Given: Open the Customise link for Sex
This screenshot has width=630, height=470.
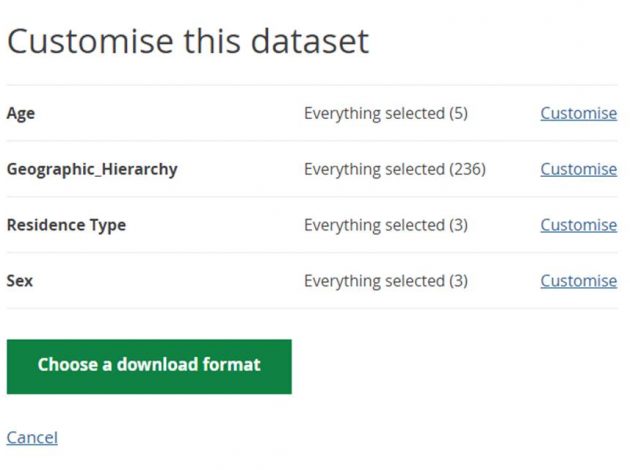Looking at the screenshot, I should point(579,281).
